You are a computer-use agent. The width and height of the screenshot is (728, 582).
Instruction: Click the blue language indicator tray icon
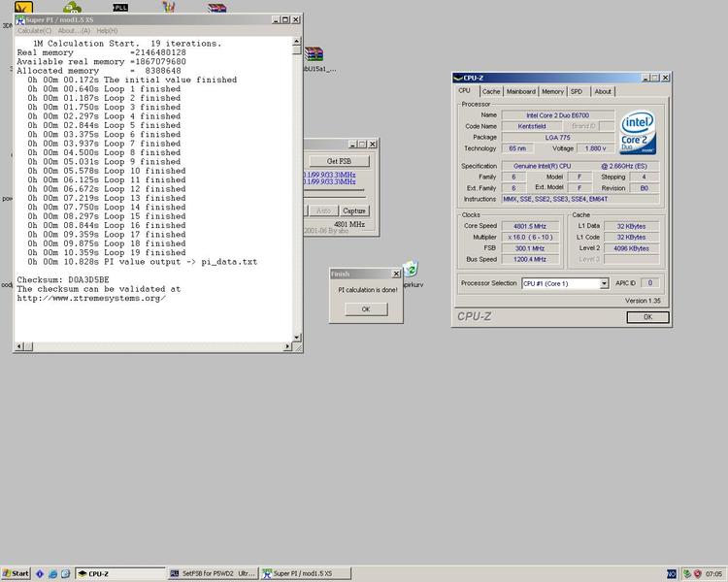click(x=672, y=574)
